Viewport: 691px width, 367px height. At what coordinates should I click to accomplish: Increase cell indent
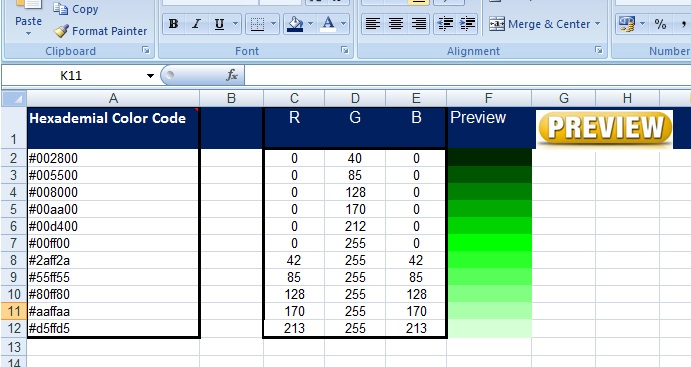pos(468,24)
